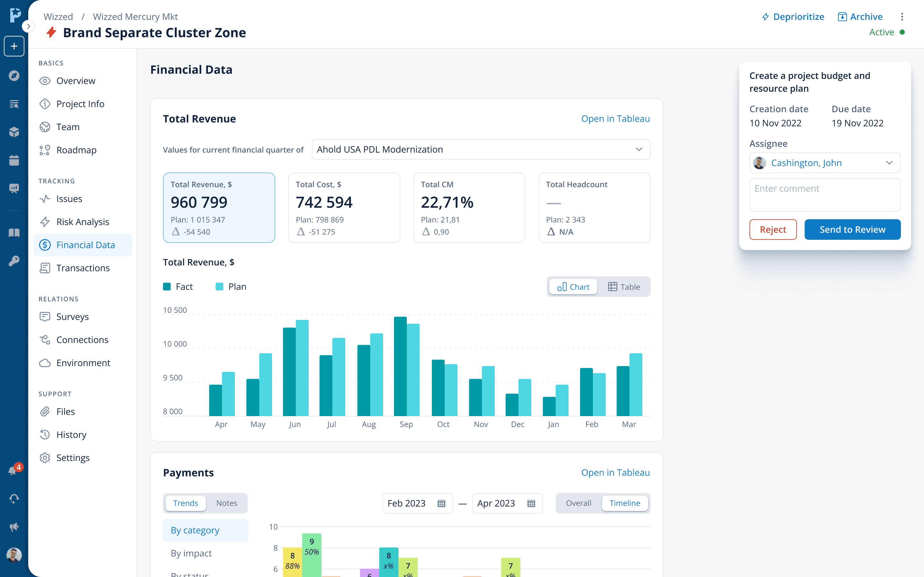This screenshot has width=924, height=577.
Task: Open the three-dot more options menu
Action: (902, 17)
